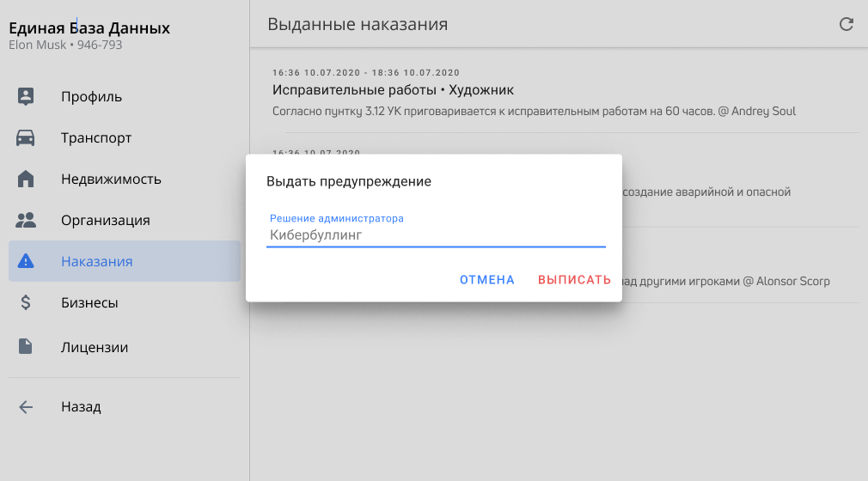This screenshot has height=481, width=868.
Task: Click the Организация people icon
Action: 26,220
